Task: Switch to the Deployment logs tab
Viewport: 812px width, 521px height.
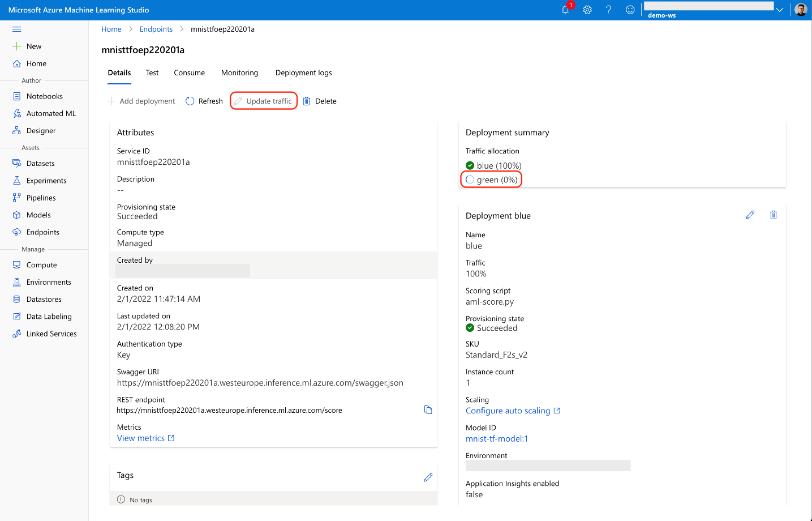Action: click(304, 72)
